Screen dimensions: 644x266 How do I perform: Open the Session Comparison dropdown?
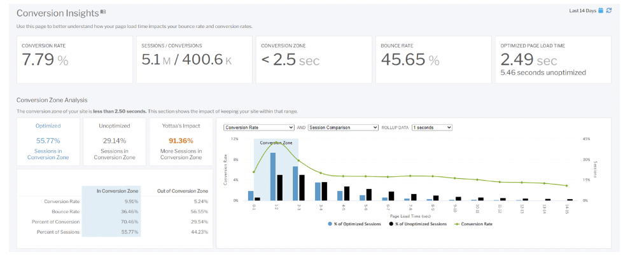pos(343,128)
